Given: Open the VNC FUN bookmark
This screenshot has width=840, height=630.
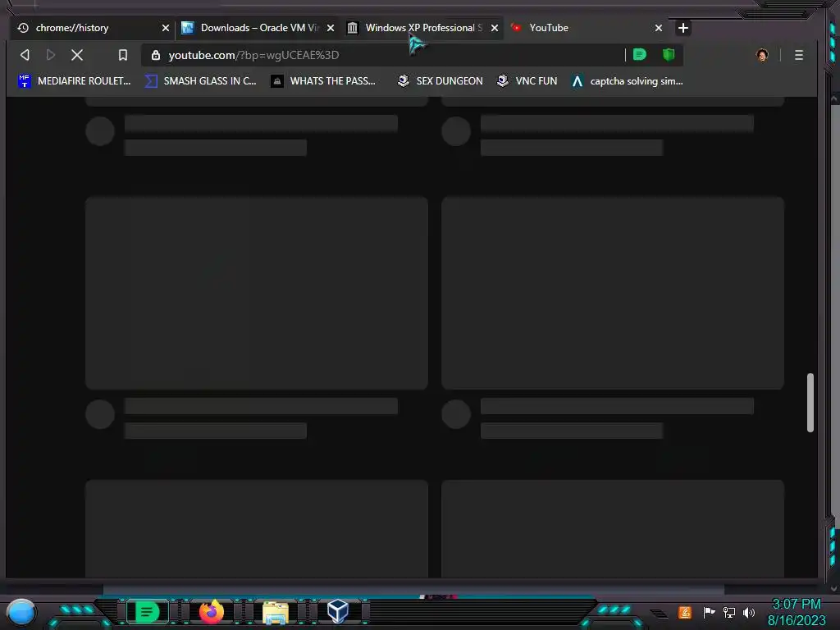Looking at the screenshot, I should [x=527, y=81].
